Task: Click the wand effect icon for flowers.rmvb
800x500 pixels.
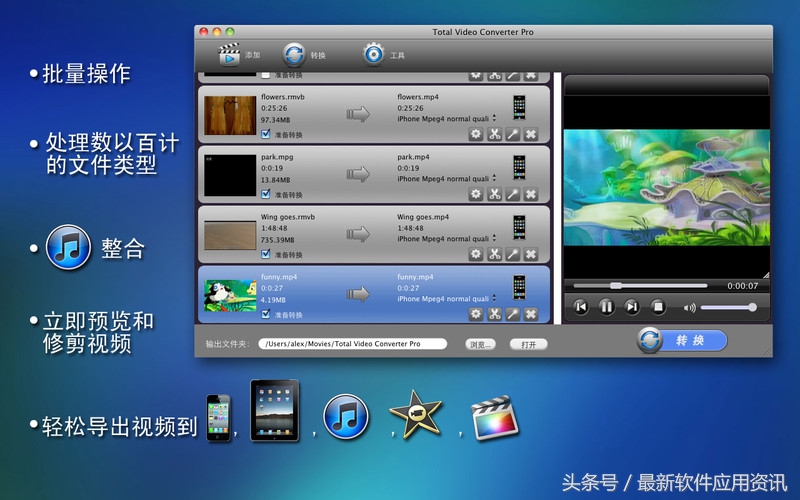Action: tap(513, 134)
